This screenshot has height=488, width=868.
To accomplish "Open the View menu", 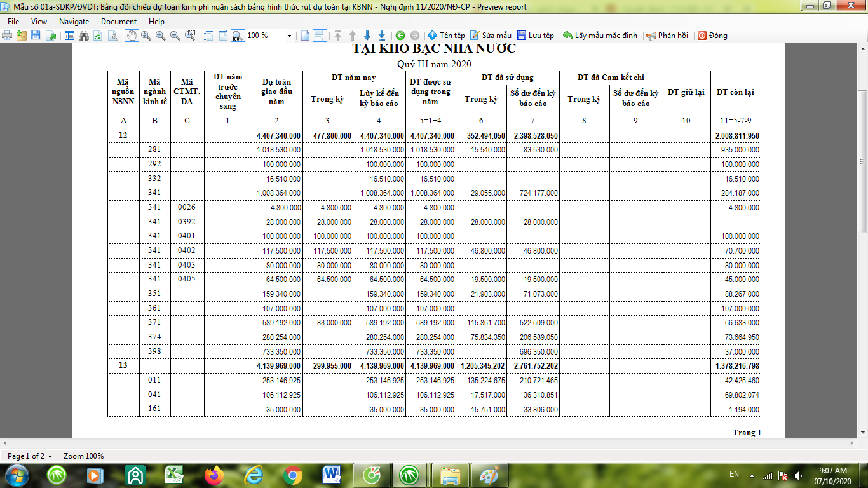I will 39,22.
